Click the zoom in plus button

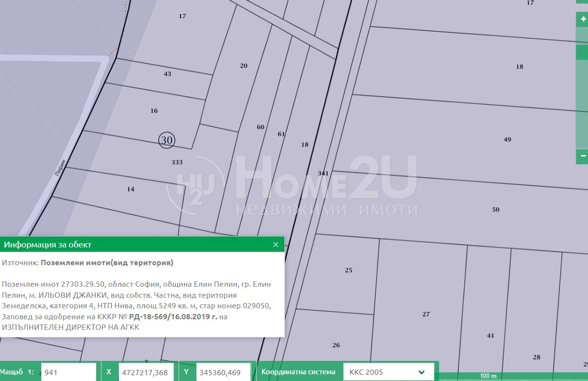582,19
